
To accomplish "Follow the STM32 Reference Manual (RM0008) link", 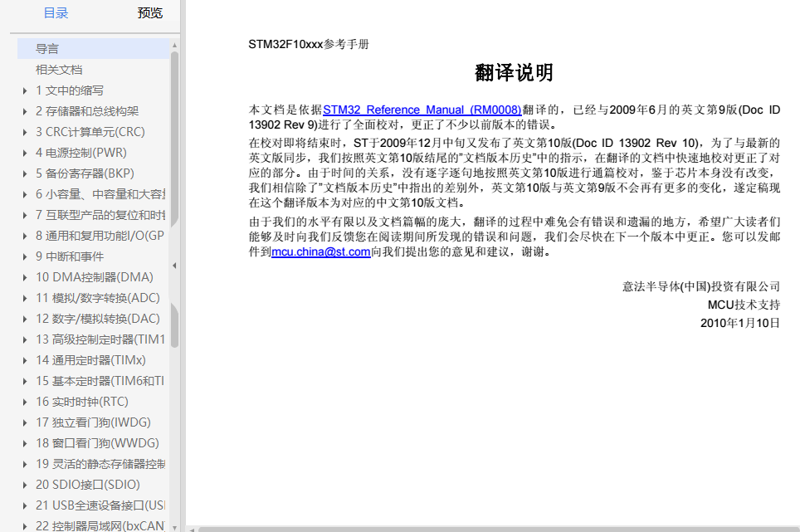I will 422,110.
